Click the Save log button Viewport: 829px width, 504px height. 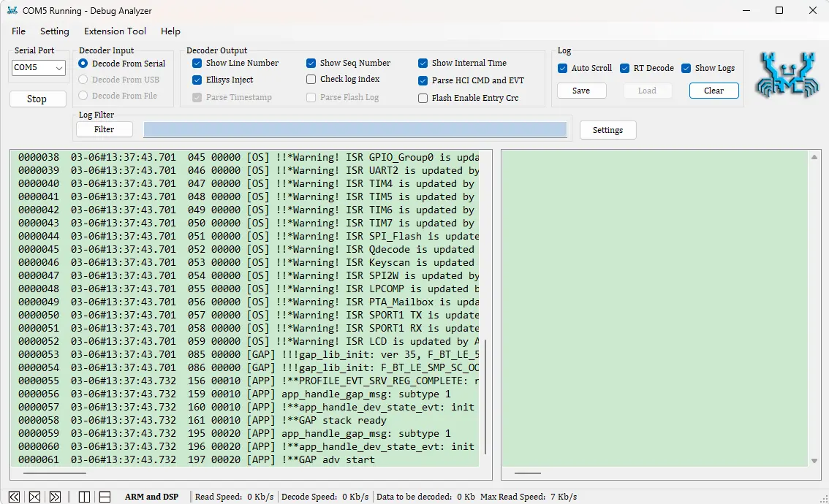coord(581,91)
